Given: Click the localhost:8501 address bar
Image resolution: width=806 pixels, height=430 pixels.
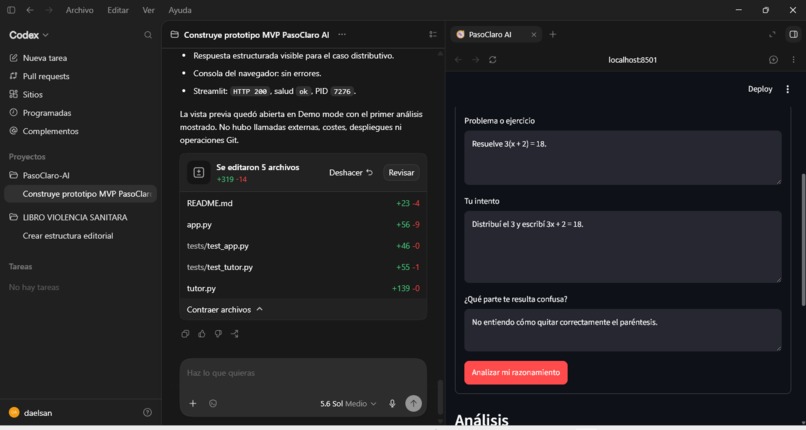Looking at the screenshot, I should (632, 60).
